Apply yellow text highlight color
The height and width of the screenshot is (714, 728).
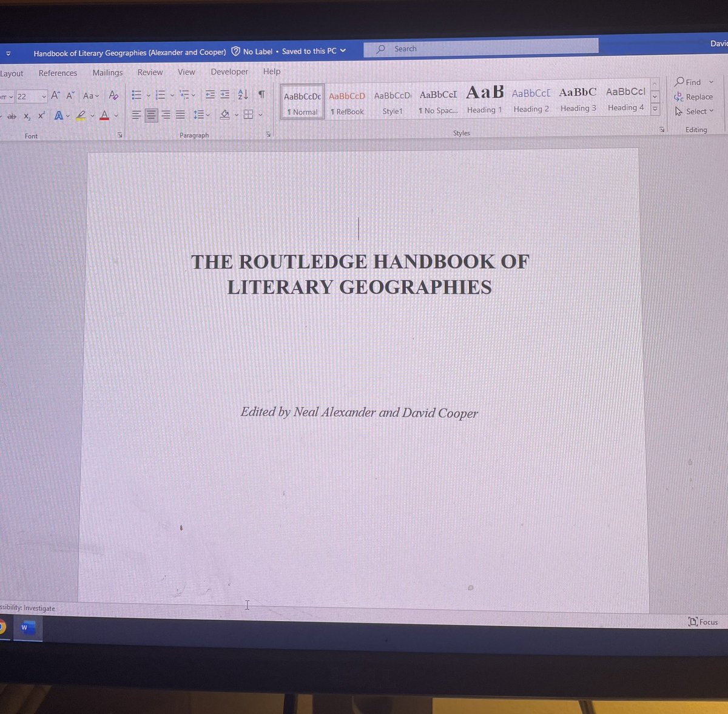tap(81, 115)
